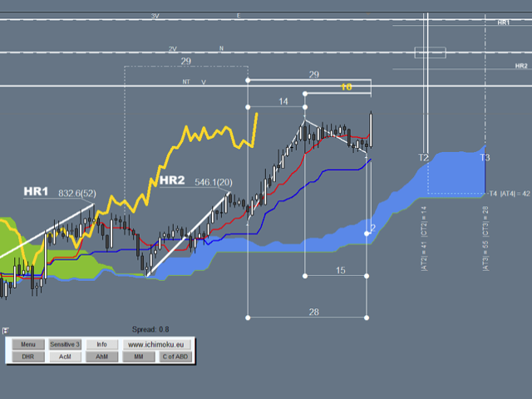Click the small H icon above the panel
The height and width of the screenshot is (399, 532).
click(6, 331)
